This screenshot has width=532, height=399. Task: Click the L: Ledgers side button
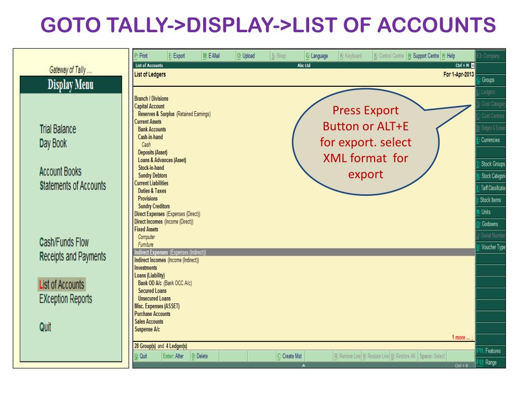click(490, 92)
